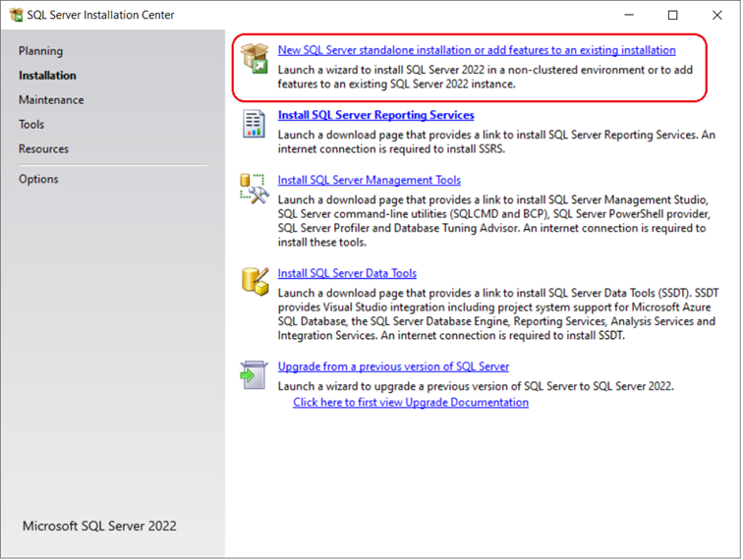Image resolution: width=743 pixels, height=560 pixels.
Task: Click 'SQL Server Installation Center' window title
Action: coord(100,15)
